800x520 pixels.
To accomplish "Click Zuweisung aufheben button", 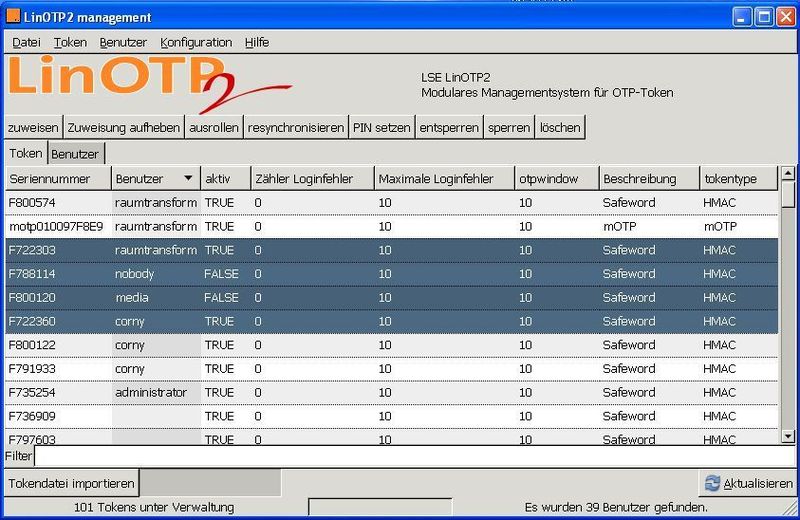I will (x=123, y=128).
